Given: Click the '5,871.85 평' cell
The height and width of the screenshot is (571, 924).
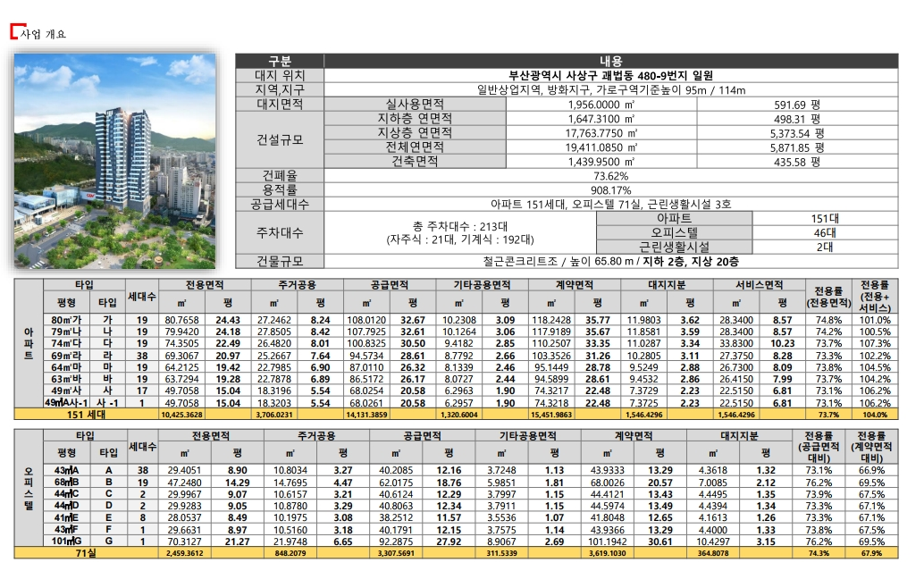Looking at the screenshot, I should 797,147.
